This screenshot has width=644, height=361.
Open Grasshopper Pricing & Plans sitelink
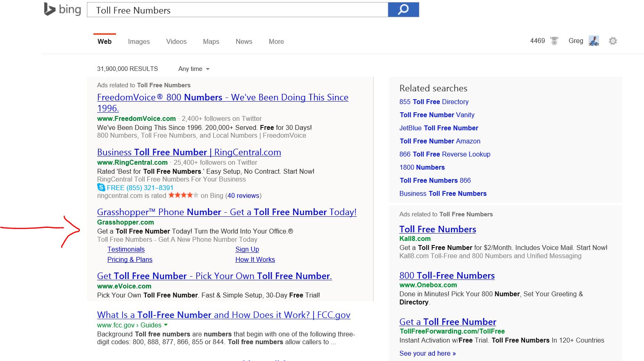[x=130, y=259]
